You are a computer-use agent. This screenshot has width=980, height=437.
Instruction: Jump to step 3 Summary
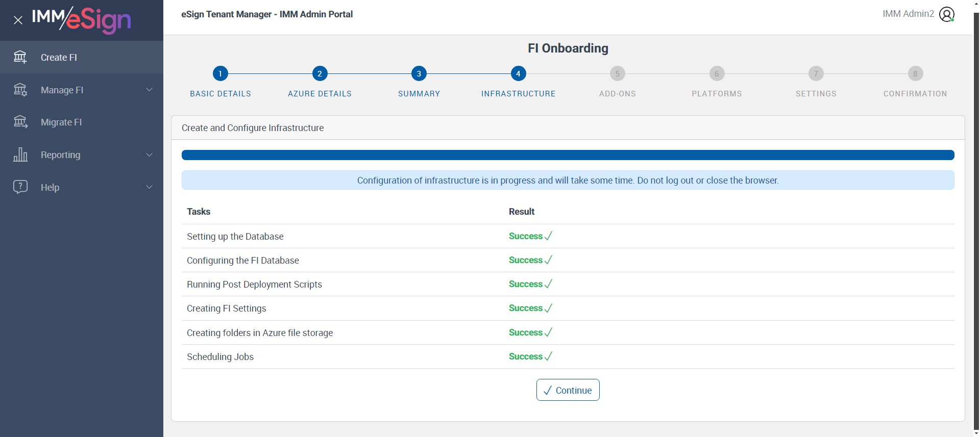point(419,74)
